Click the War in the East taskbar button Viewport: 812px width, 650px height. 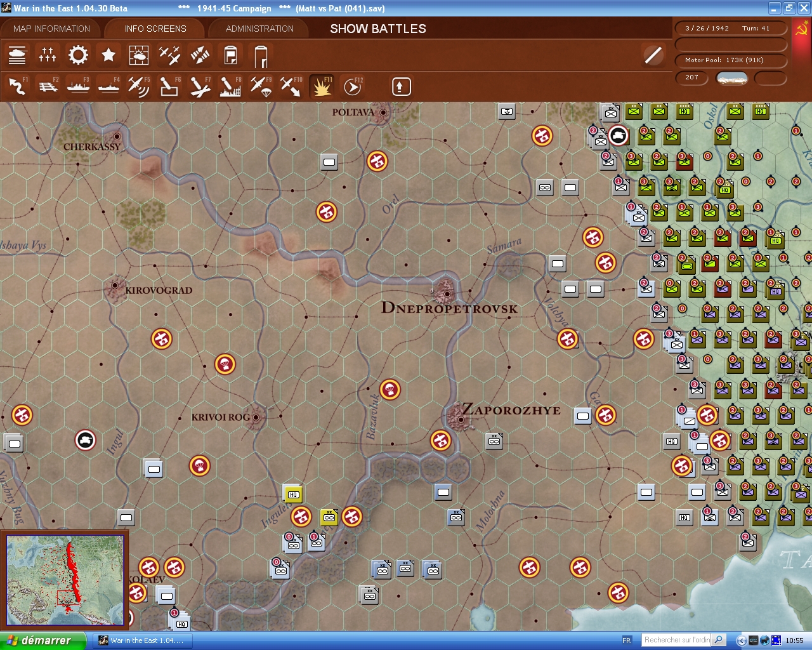point(143,640)
